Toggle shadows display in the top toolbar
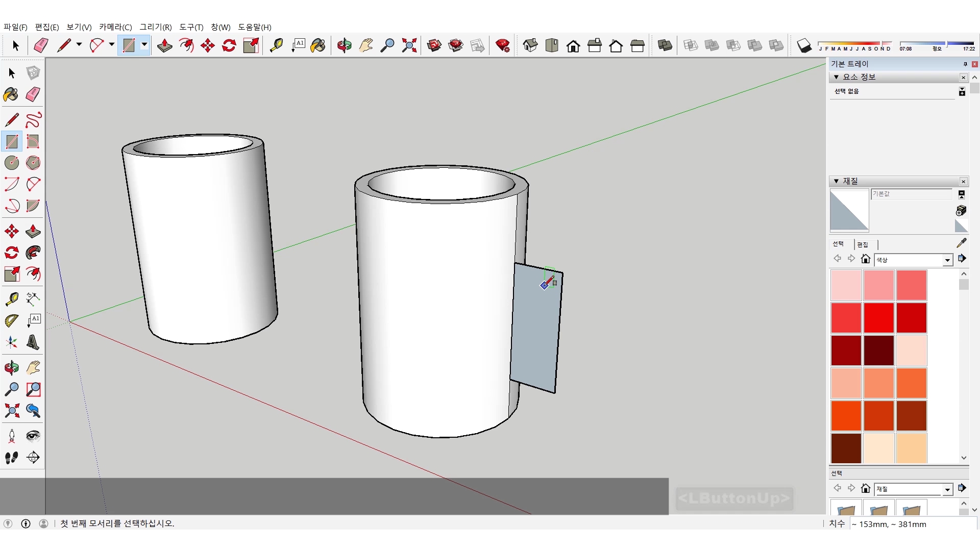This screenshot has height=551, width=980. (804, 46)
